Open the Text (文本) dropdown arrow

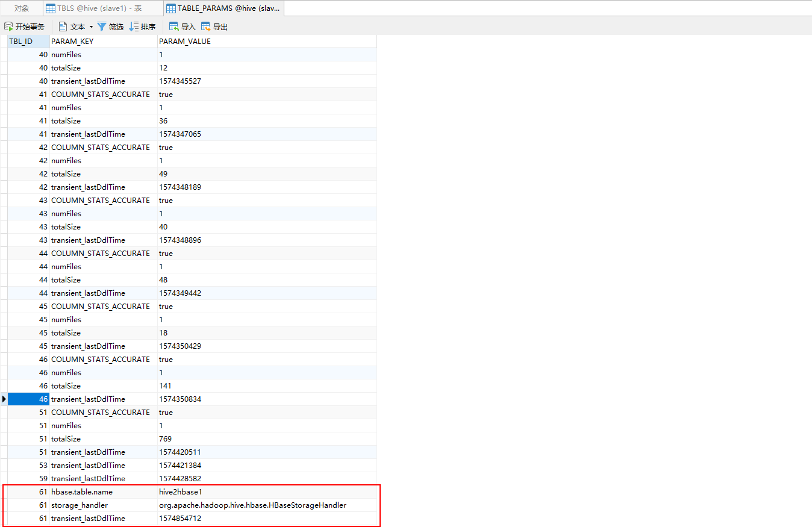(91, 27)
